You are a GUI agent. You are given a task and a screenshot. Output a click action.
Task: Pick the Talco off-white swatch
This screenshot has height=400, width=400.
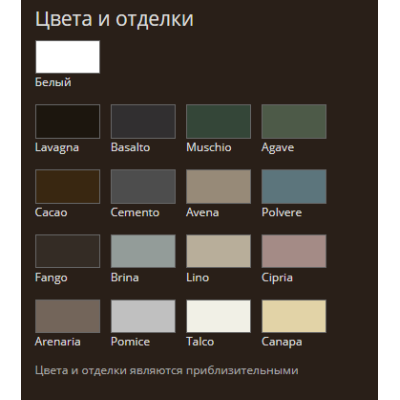(x=218, y=316)
